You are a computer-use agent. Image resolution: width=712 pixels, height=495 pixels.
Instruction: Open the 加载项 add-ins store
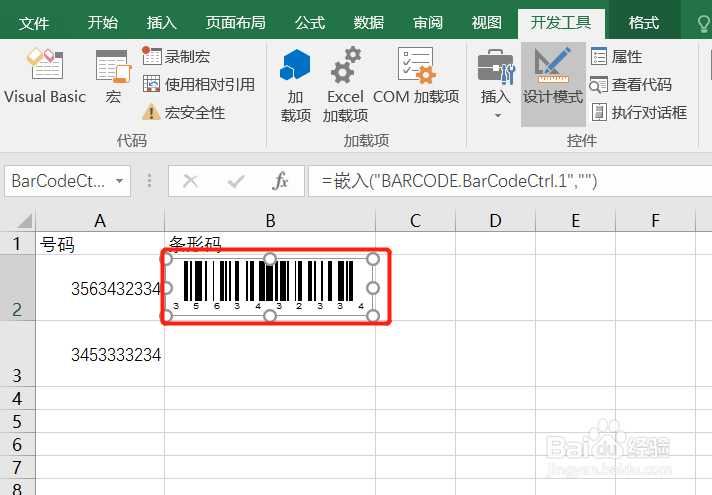click(x=296, y=85)
